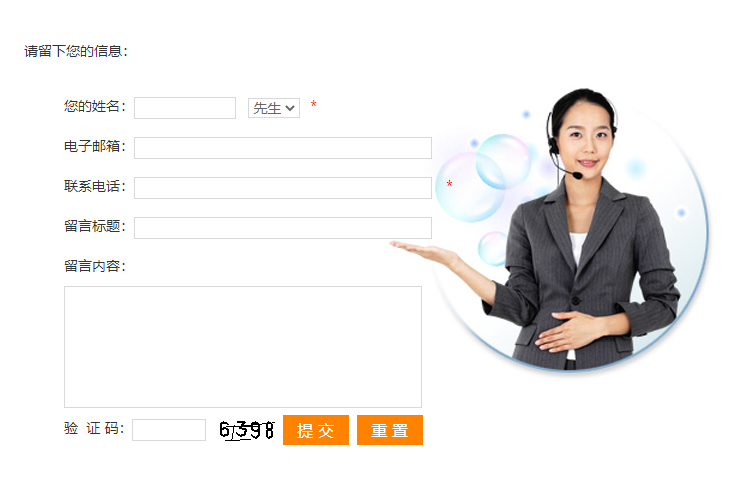
Task: Clear the form using 重置 button
Action: (x=390, y=430)
